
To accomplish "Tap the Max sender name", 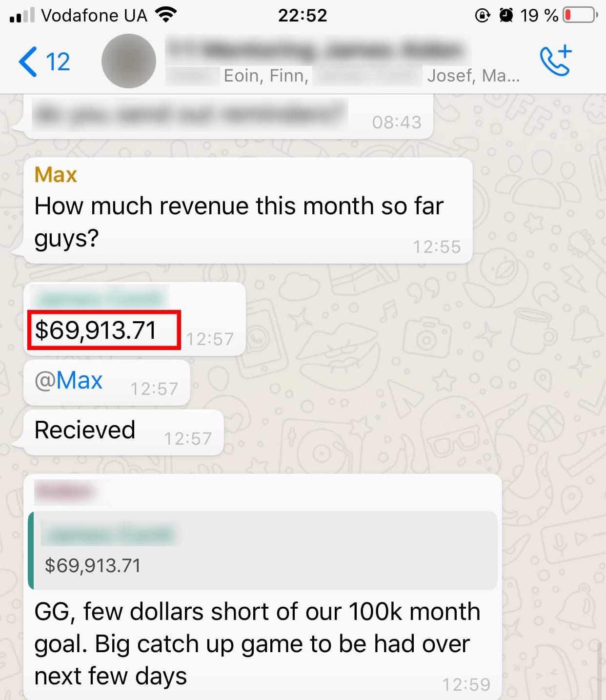I will click(56, 175).
